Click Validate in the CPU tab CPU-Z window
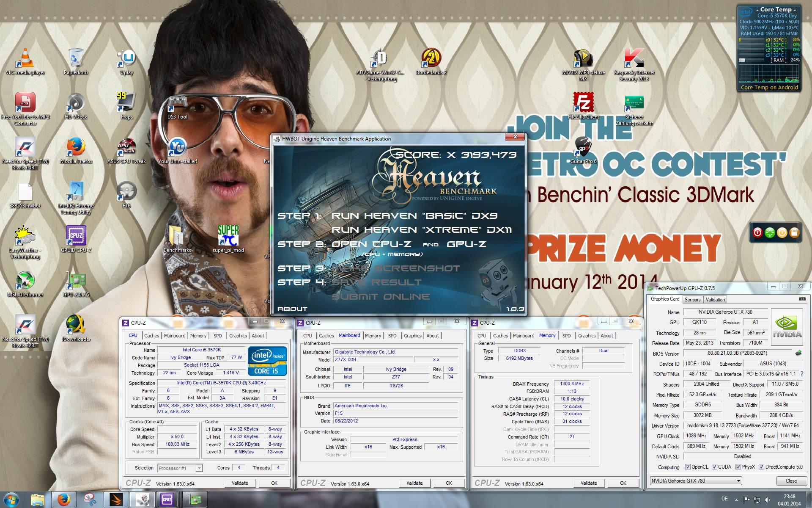 coord(240,483)
